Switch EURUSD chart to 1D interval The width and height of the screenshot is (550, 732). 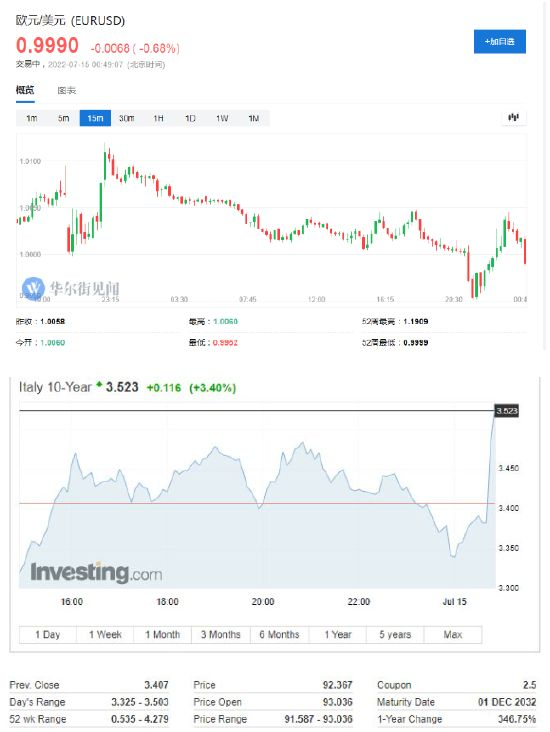[x=190, y=118]
